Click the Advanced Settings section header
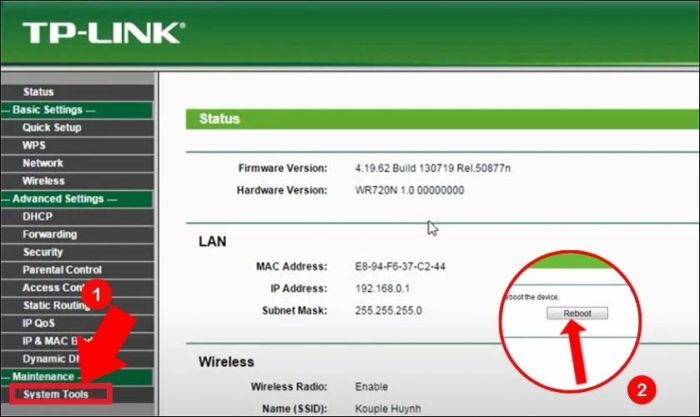 77,199
